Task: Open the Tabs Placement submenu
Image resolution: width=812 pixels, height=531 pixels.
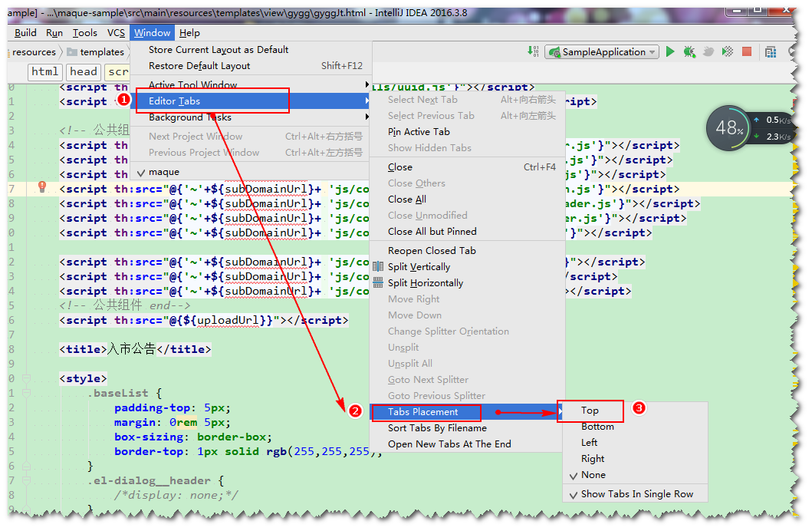Action: point(467,412)
